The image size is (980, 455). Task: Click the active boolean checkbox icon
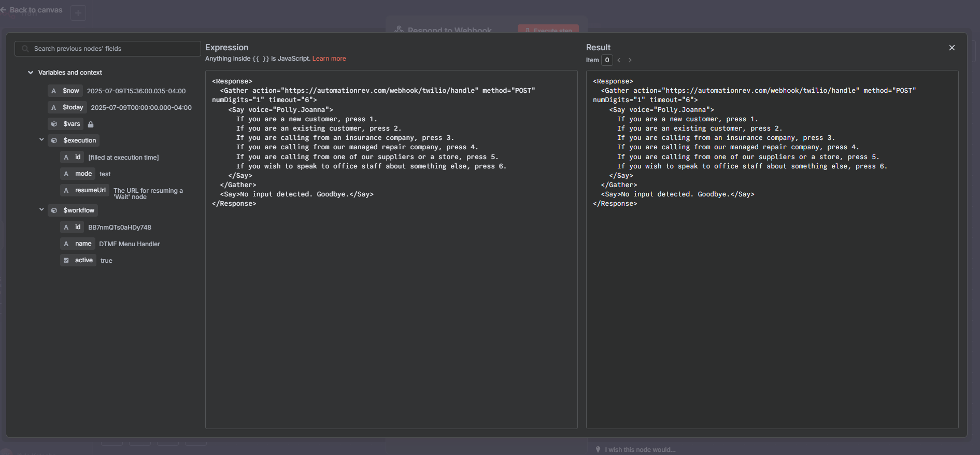pos(66,260)
